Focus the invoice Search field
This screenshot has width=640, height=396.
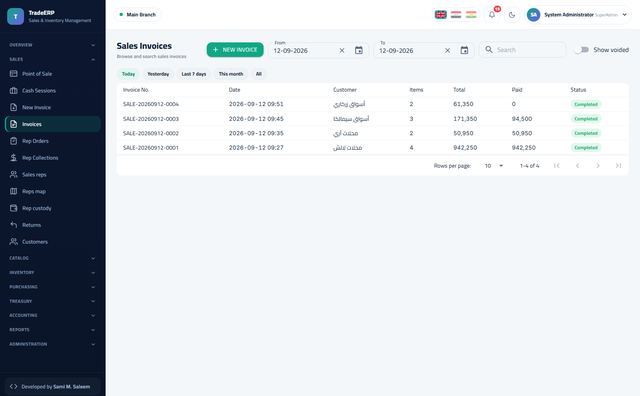coord(523,50)
